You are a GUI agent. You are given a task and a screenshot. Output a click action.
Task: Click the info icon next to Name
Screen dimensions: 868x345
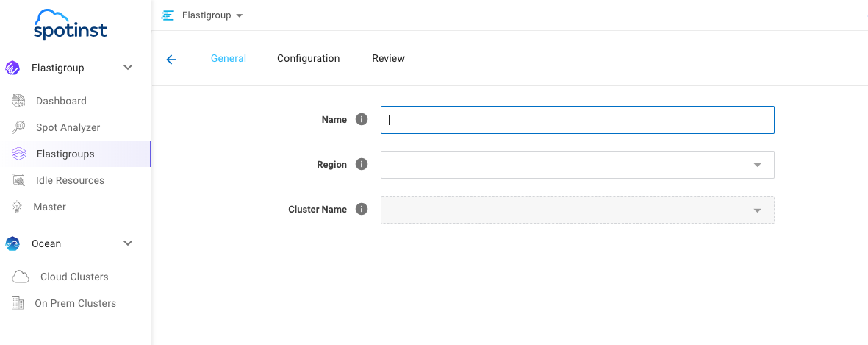361,119
